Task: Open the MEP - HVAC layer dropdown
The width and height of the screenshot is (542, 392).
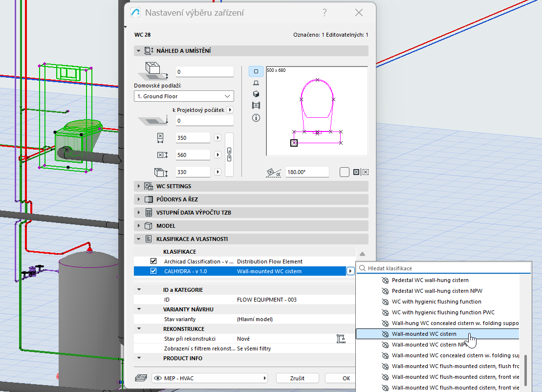Action: point(210,378)
